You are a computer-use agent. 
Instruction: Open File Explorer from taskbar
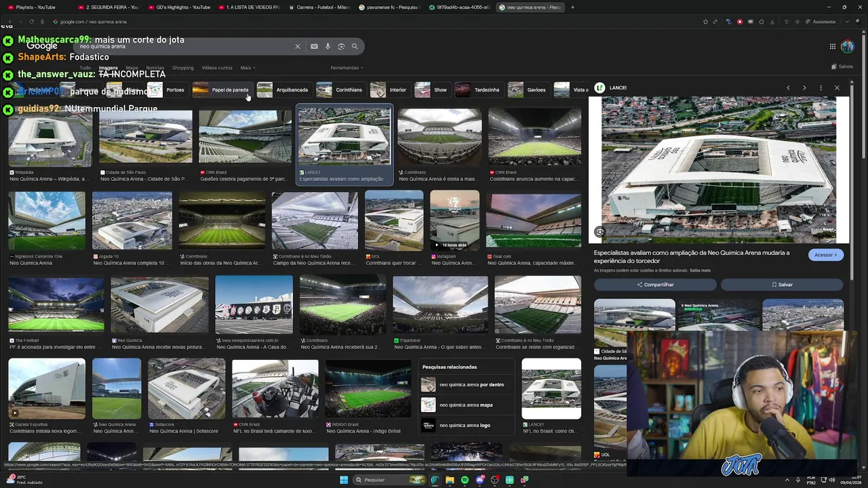[450, 480]
